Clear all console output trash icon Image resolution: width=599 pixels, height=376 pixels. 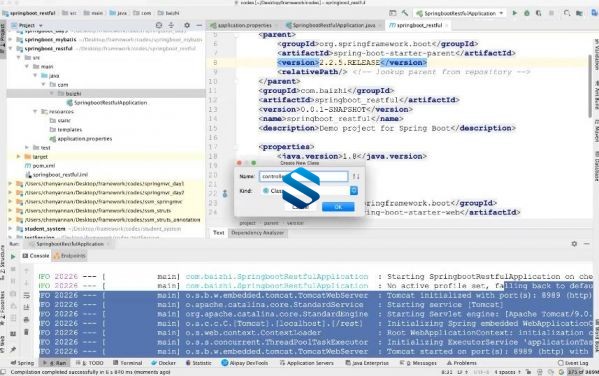coord(26,332)
